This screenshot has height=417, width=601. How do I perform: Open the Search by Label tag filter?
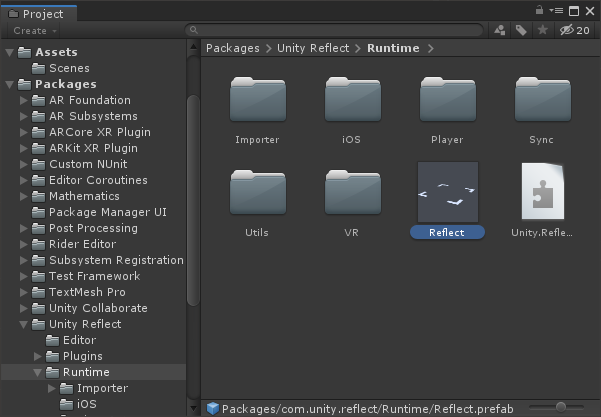point(521,31)
